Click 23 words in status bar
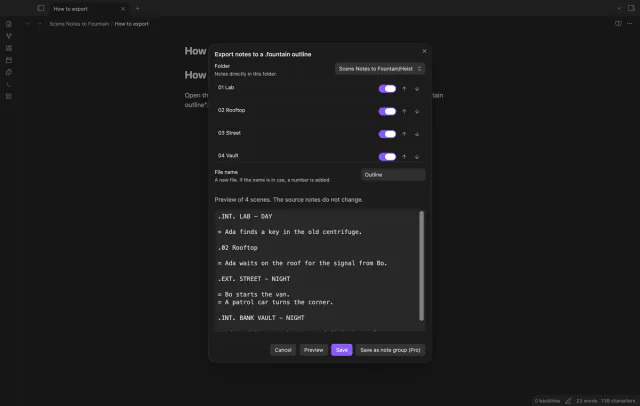Image resolution: width=640 pixels, height=406 pixels. [x=587, y=401]
